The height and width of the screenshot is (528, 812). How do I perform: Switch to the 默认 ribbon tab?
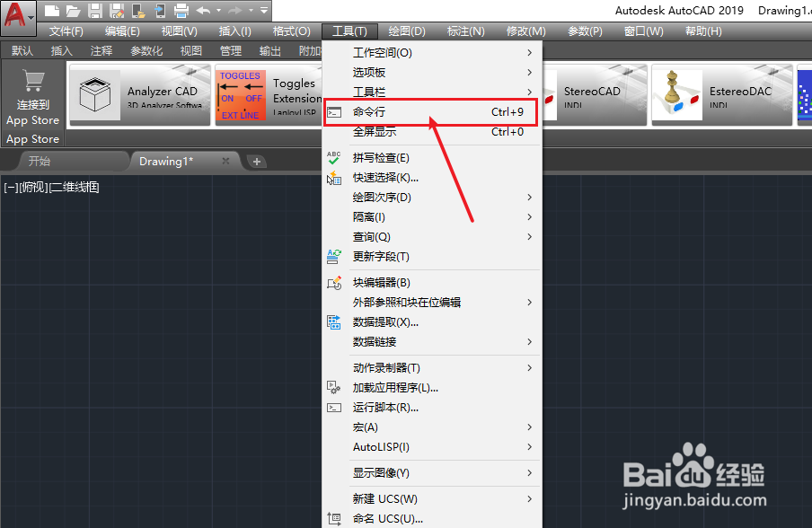22,50
